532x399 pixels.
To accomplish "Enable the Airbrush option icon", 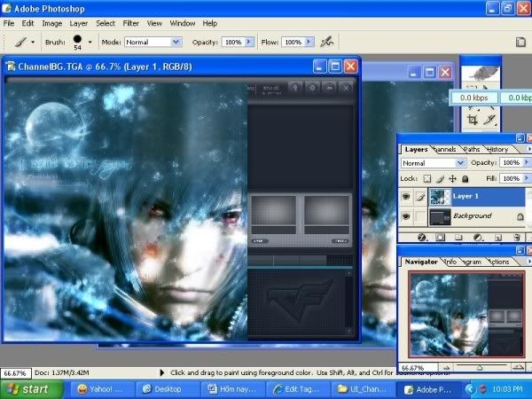I will 327,42.
